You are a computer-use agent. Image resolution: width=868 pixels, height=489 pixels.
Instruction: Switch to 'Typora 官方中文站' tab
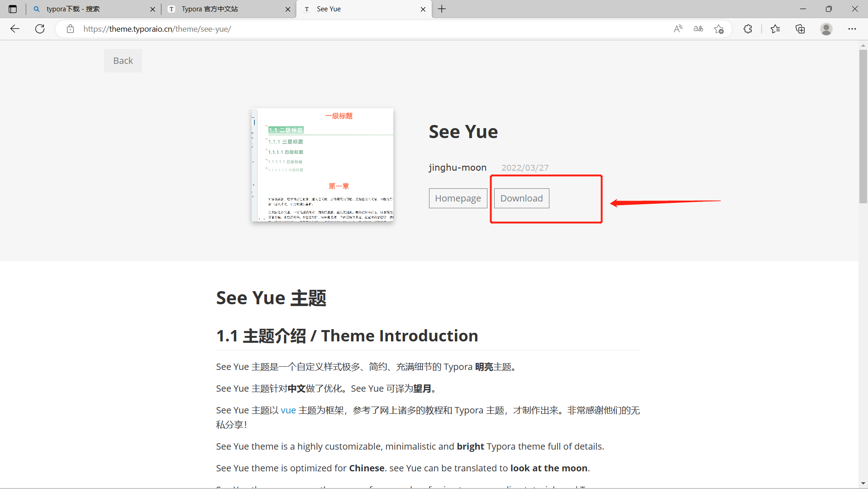click(x=229, y=9)
